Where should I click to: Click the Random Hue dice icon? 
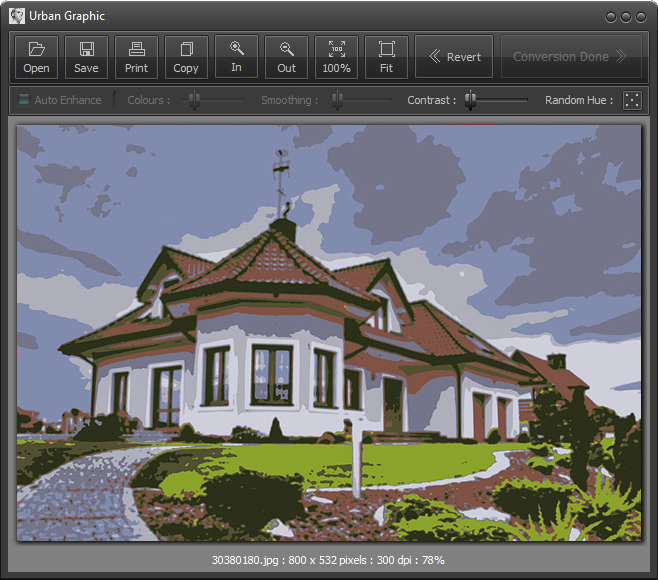pos(632,100)
